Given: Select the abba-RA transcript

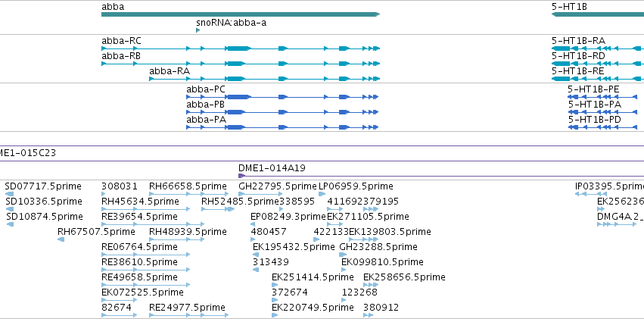Looking at the screenshot, I should click(265, 79).
